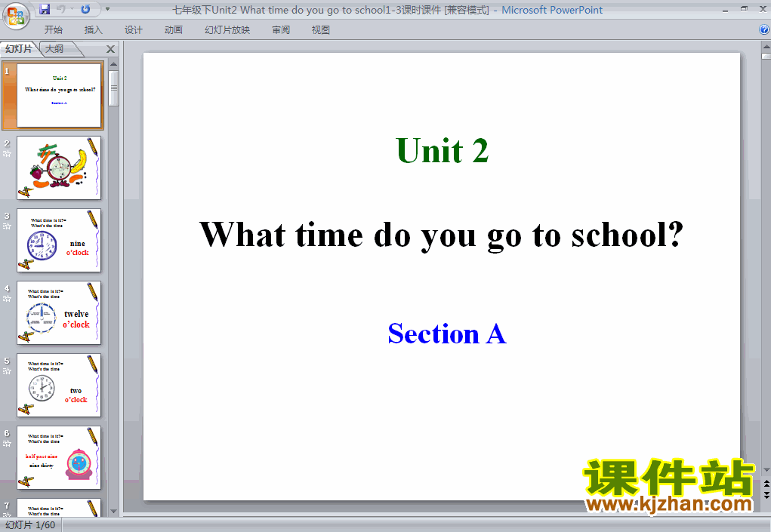The image size is (771, 532).
Task: Close the PowerPoint window
Action: (763, 9)
